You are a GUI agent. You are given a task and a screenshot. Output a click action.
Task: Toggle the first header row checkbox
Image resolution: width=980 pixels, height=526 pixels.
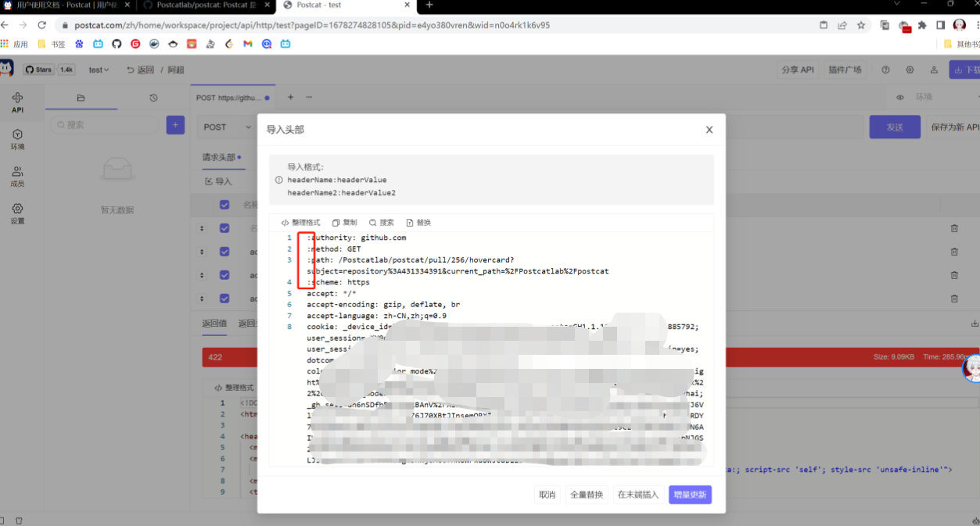(x=224, y=228)
